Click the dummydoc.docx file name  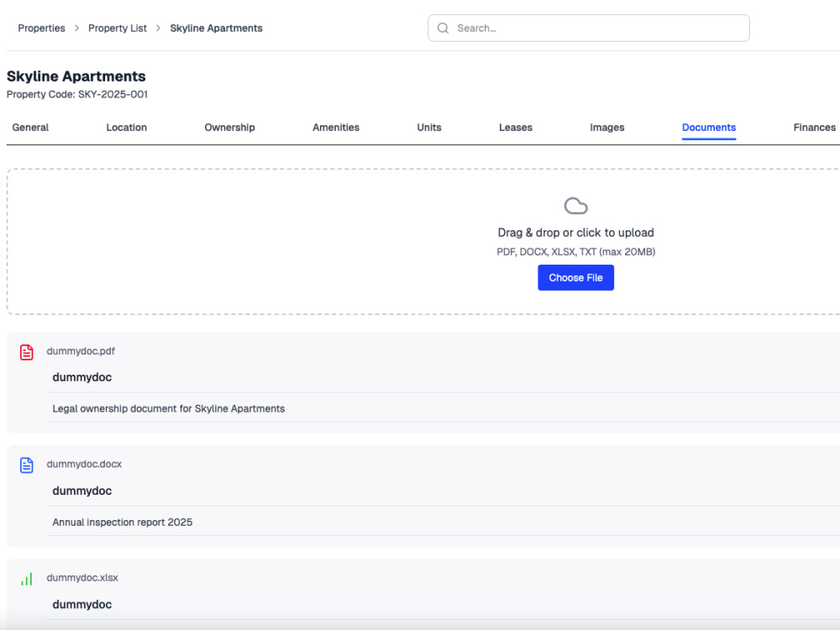click(84, 464)
